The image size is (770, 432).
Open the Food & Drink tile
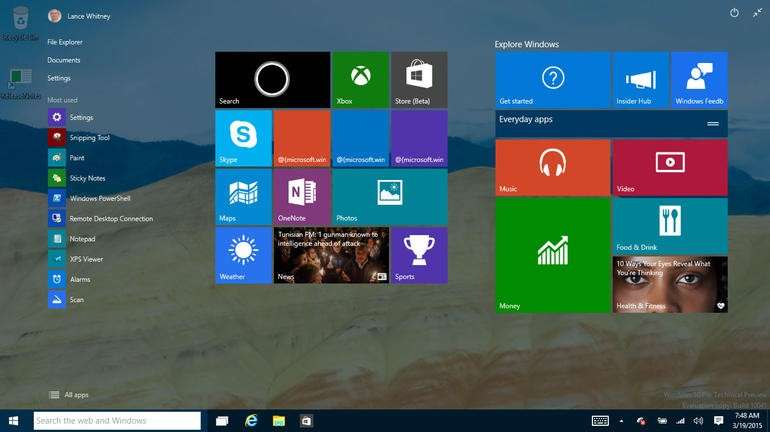pos(670,226)
